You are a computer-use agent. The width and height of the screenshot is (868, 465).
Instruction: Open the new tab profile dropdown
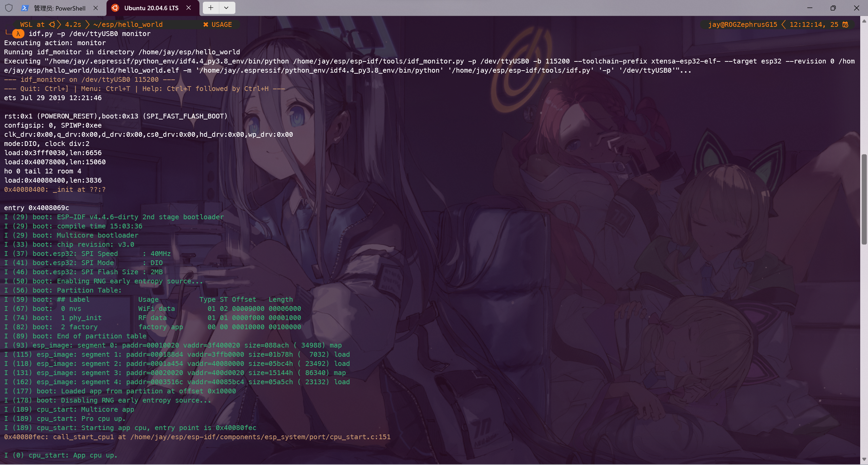[227, 8]
